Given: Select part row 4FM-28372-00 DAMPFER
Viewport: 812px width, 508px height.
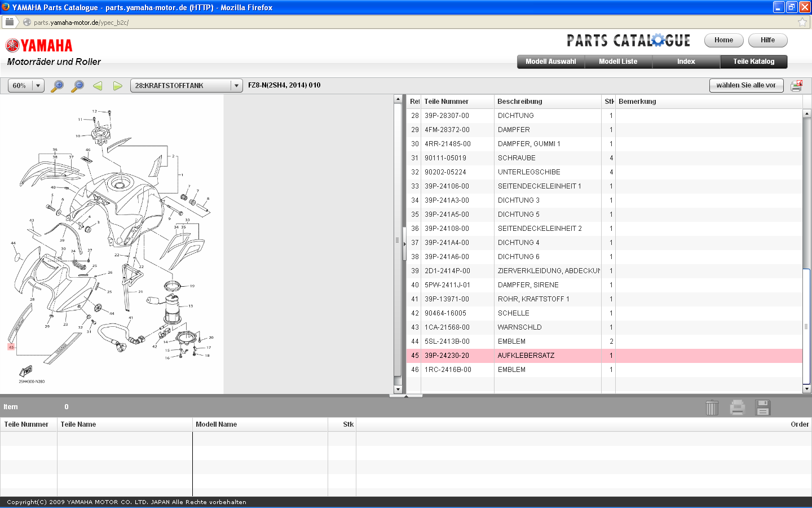Looking at the screenshot, I should tap(604, 130).
